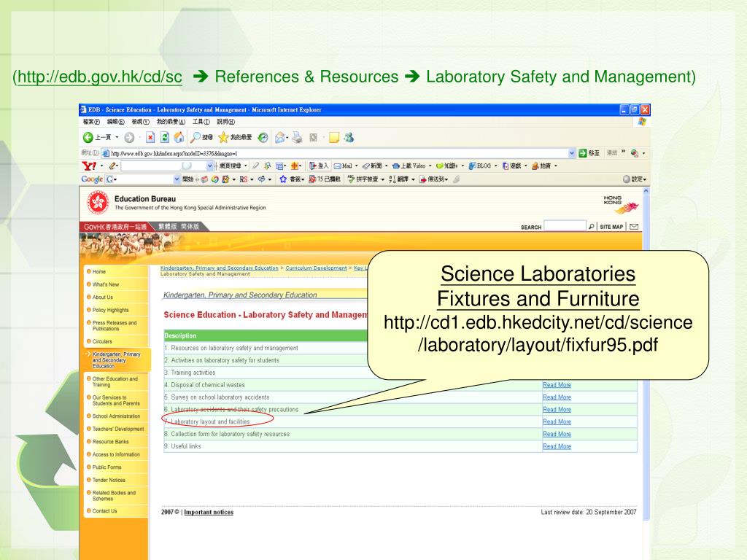Viewport: 747px width, 560px height.
Task: Open the 編輯(E) Edit menu
Action: 116,122
